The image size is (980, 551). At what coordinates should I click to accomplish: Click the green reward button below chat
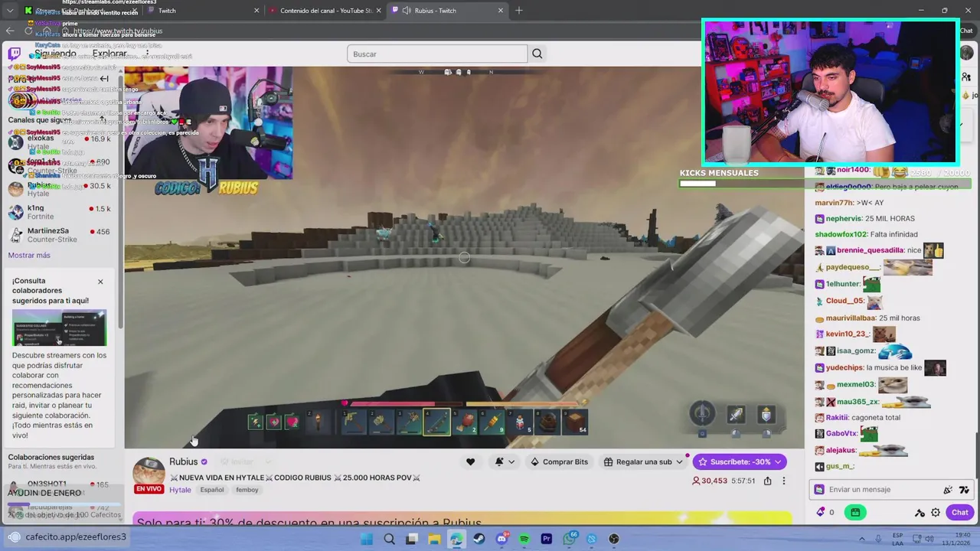pyautogui.click(x=855, y=512)
